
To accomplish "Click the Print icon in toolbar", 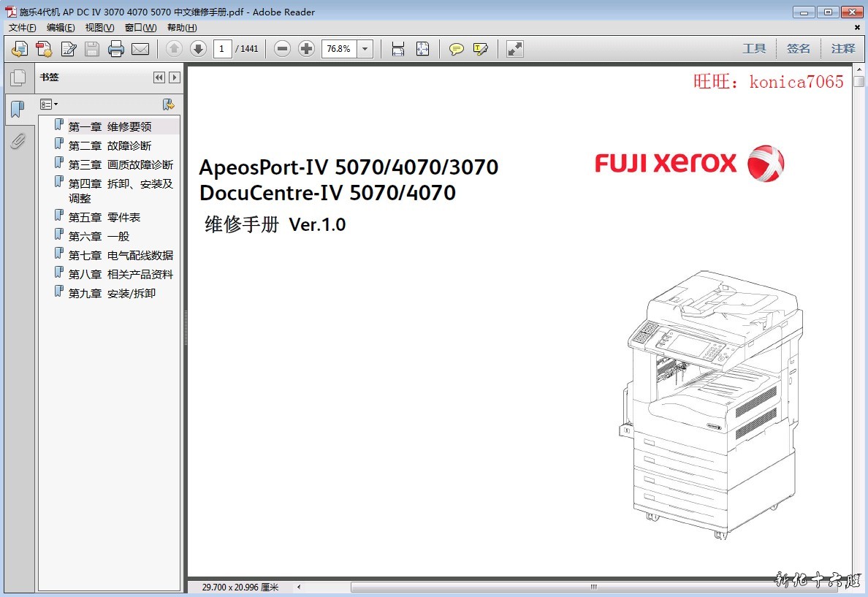I will point(115,49).
